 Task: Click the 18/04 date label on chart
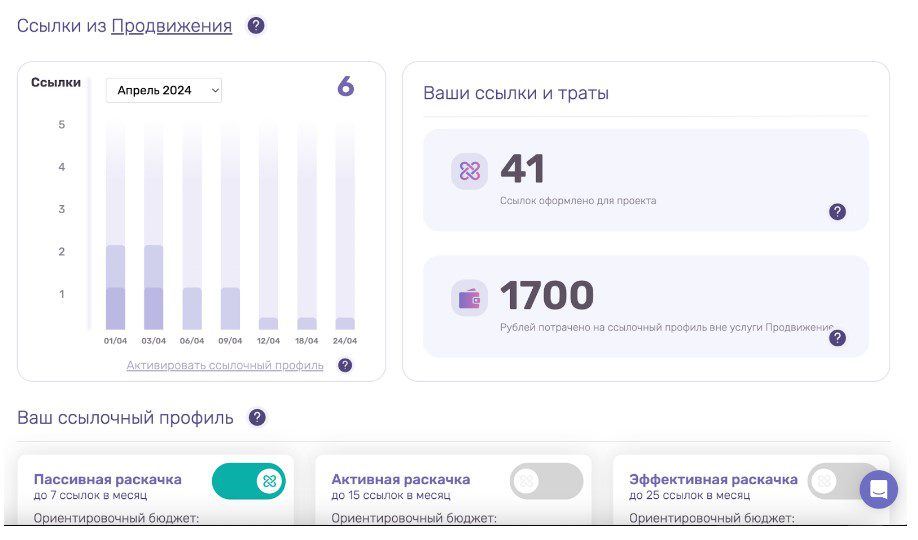(x=306, y=341)
